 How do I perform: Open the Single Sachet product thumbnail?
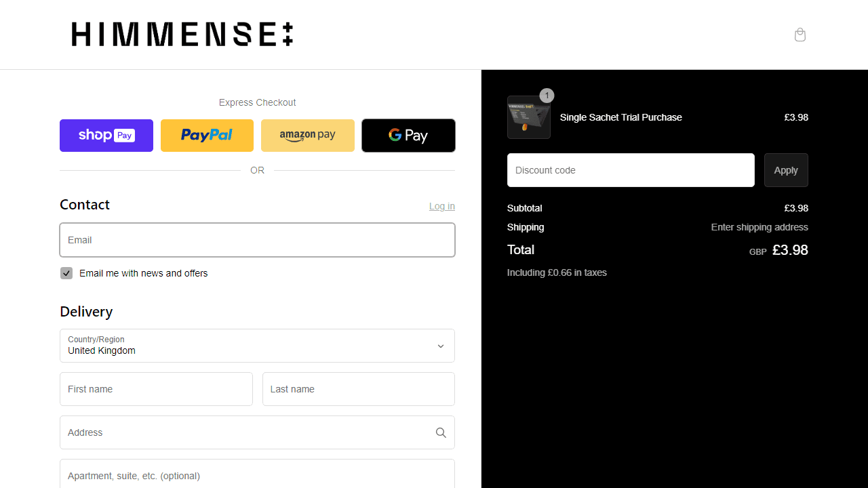point(529,117)
